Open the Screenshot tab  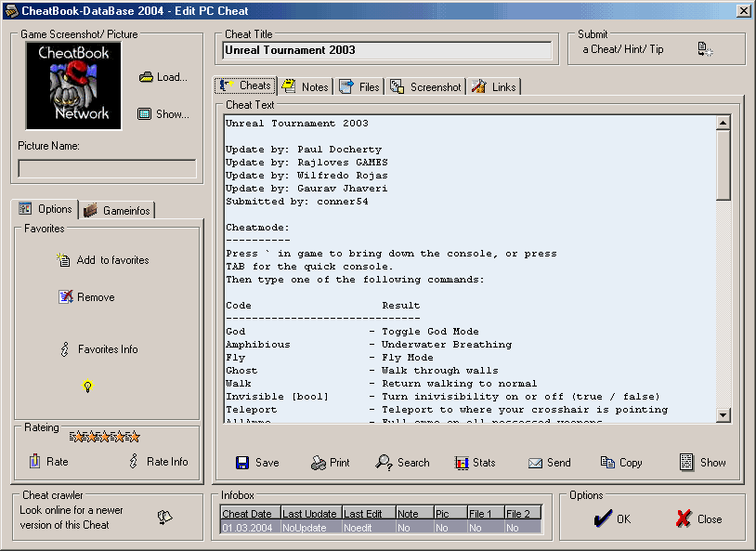point(425,86)
